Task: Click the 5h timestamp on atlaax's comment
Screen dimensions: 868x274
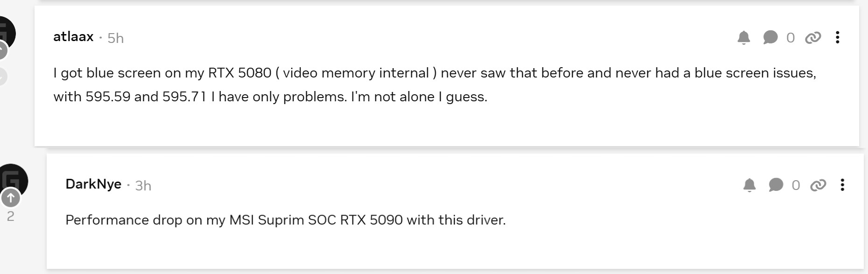Action: coord(115,38)
